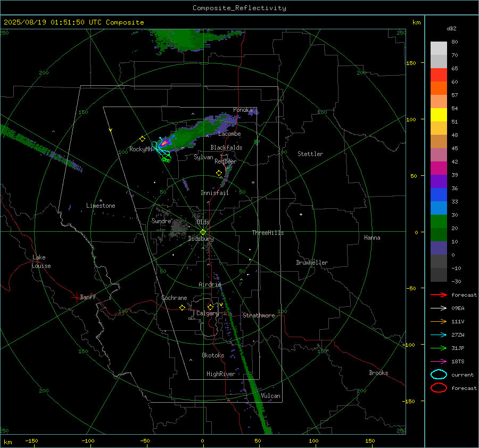Click the magenta 18TS arrow in legend
The width and height of the screenshot is (479, 448).
439,362
